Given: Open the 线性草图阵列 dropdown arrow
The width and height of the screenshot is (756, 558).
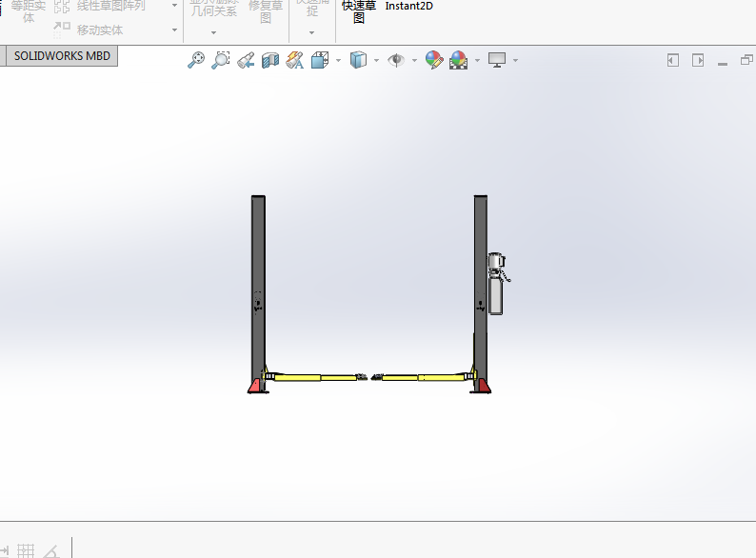Looking at the screenshot, I should [x=174, y=6].
